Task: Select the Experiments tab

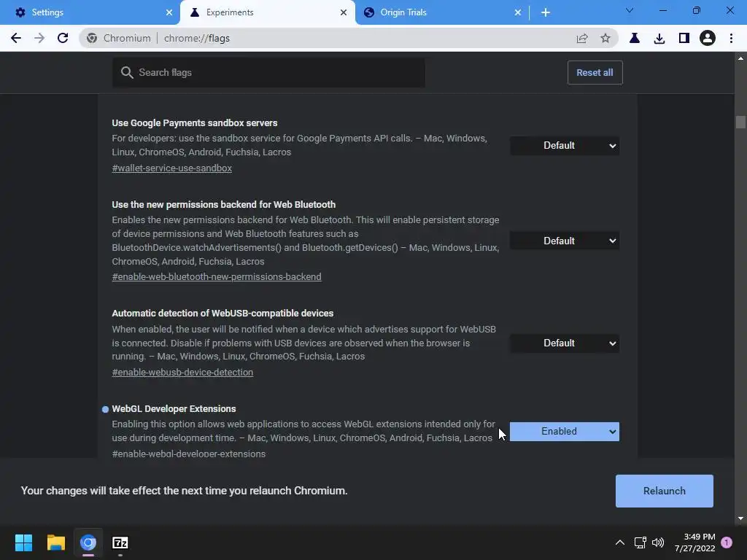Action: (x=267, y=12)
